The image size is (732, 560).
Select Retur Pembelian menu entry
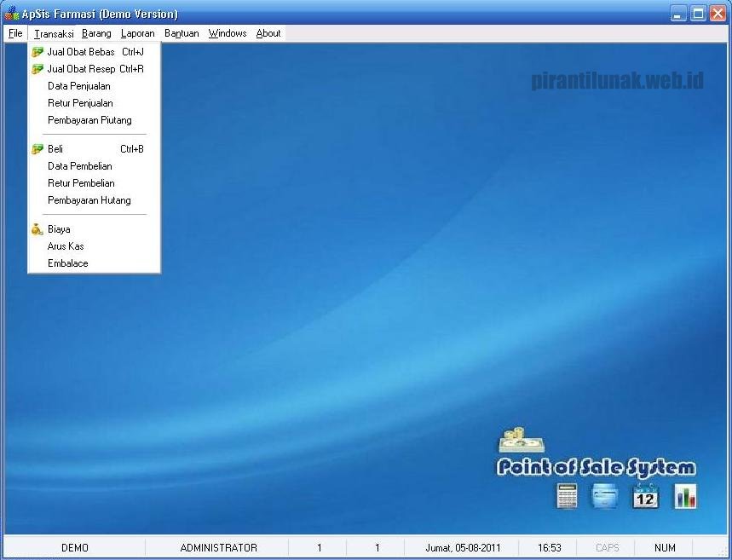click(95, 183)
